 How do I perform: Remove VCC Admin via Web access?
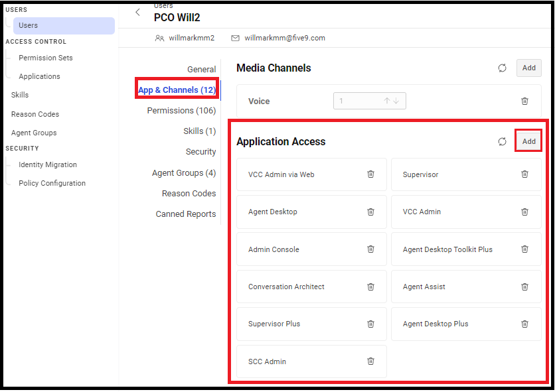370,174
